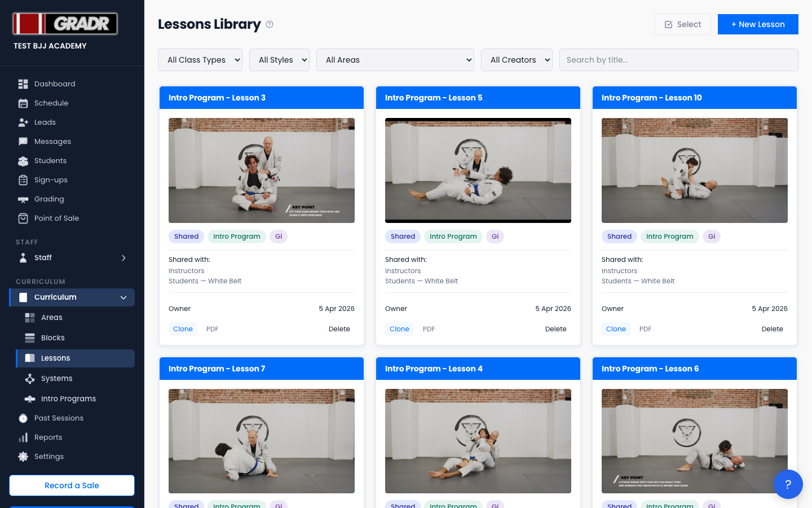Click the Curriculum book icon
This screenshot has width=812, height=508.
tap(23, 297)
